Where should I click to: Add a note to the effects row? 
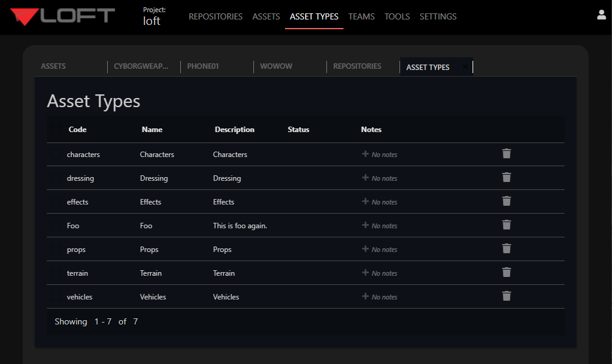[379, 201]
